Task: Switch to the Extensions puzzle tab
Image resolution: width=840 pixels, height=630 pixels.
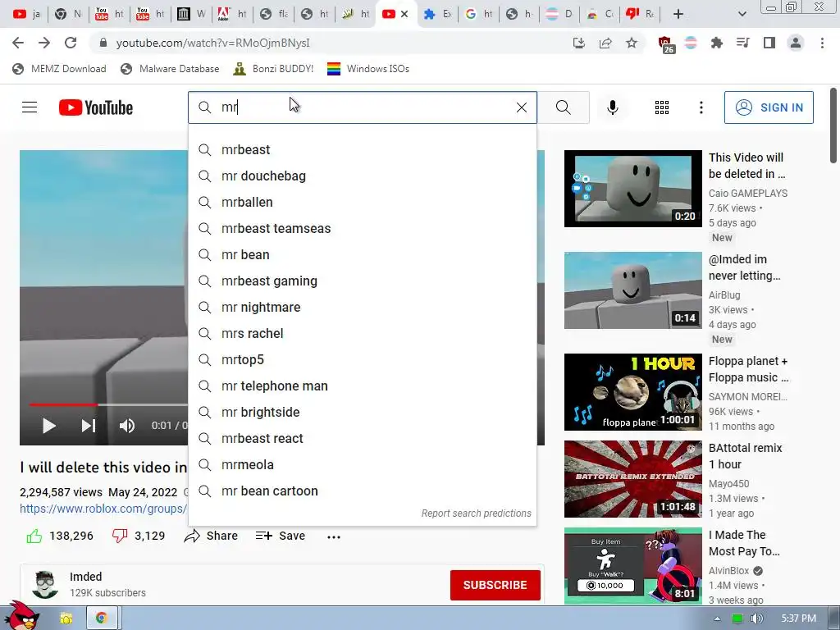Action: pyautogui.click(x=437, y=15)
